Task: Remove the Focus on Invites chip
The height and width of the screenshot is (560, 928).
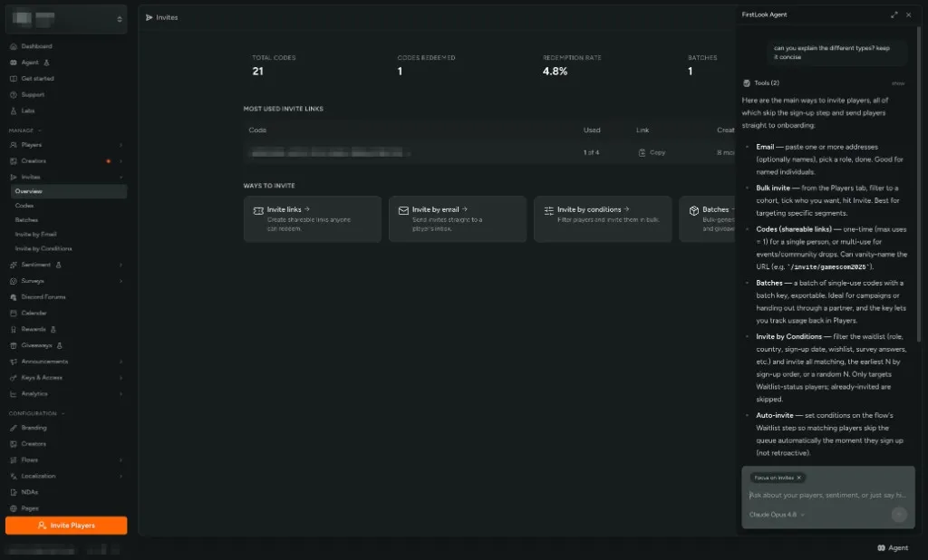Action: pyautogui.click(x=798, y=478)
